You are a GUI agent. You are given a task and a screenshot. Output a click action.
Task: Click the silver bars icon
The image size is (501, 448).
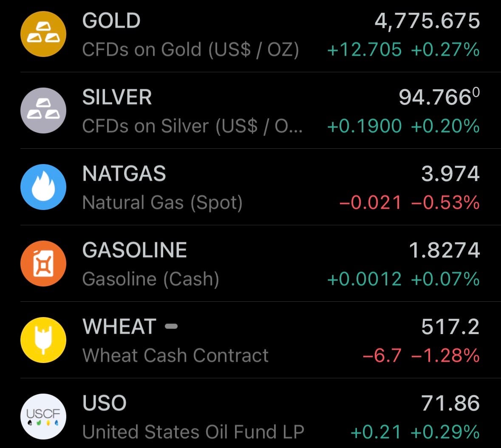[x=43, y=111]
